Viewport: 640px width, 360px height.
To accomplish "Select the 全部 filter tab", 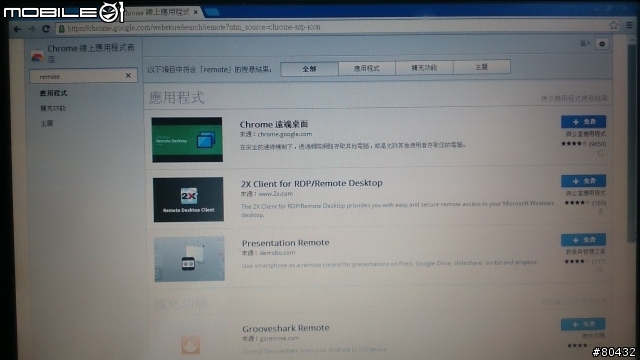I will pyautogui.click(x=309, y=69).
